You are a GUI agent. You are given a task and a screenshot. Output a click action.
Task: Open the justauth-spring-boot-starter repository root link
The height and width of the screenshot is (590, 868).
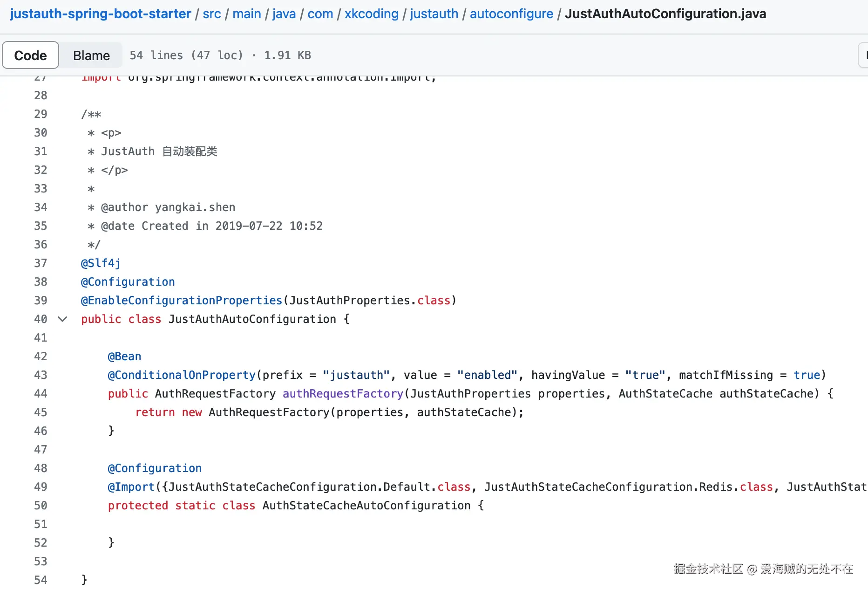point(101,14)
